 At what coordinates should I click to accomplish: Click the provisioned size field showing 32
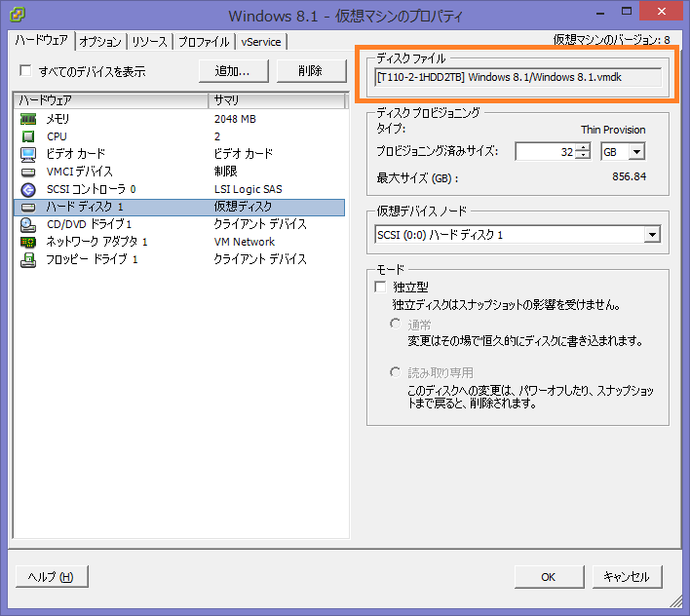click(x=546, y=152)
